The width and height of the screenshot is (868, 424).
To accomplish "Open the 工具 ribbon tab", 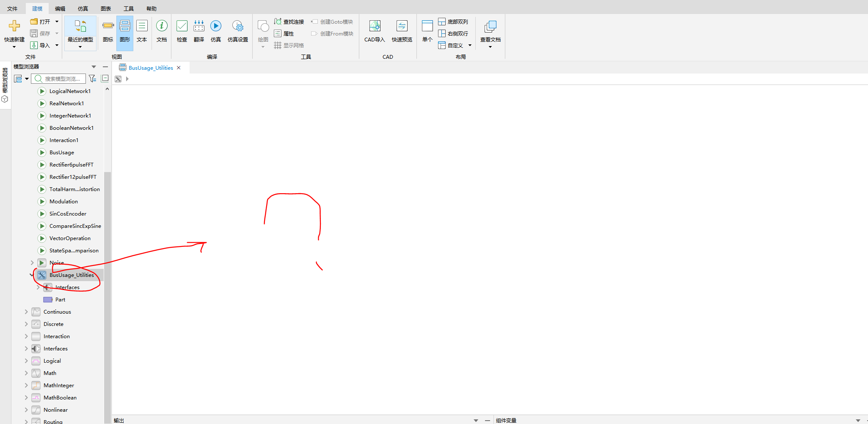I will pyautogui.click(x=129, y=8).
